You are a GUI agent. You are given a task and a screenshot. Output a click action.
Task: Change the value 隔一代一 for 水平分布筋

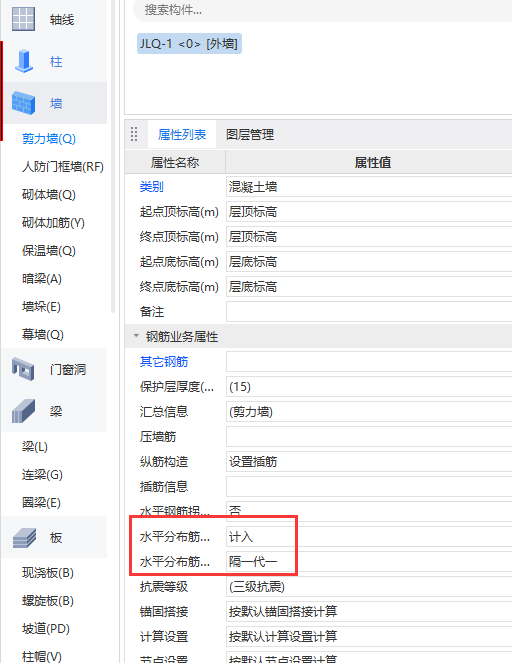[x=369, y=562]
